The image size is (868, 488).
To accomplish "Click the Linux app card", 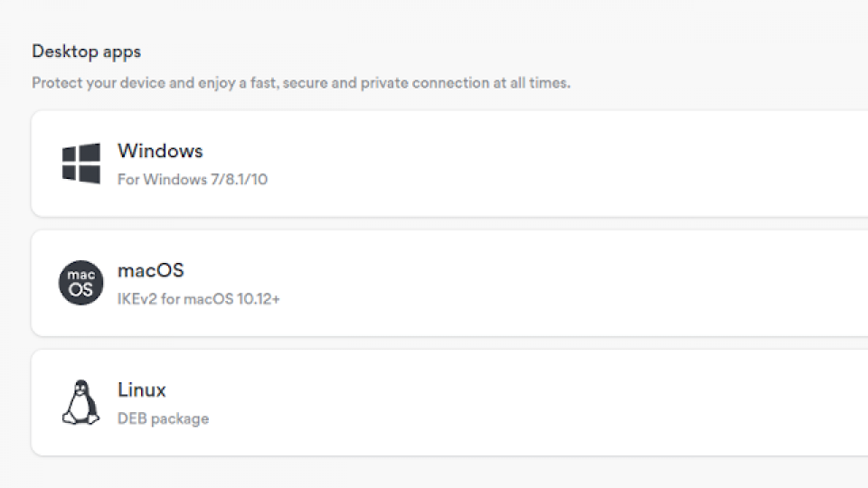I will (449, 402).
